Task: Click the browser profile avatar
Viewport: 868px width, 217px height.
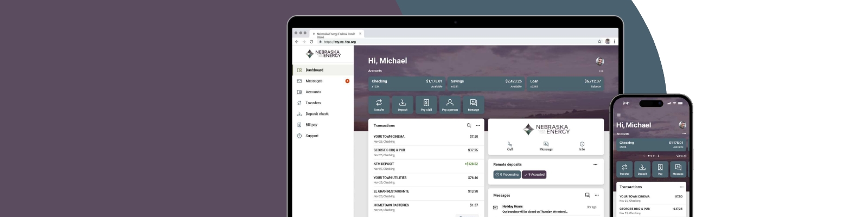Action: coord(608,42)
